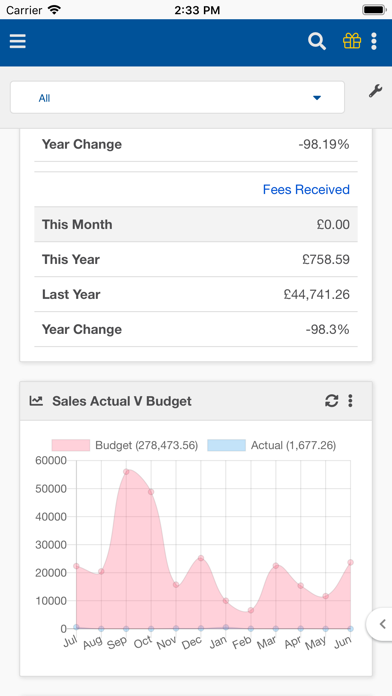Open the header three-dot overflow menu
Screen dimensions: 392x696
click(x=374, y=41)
